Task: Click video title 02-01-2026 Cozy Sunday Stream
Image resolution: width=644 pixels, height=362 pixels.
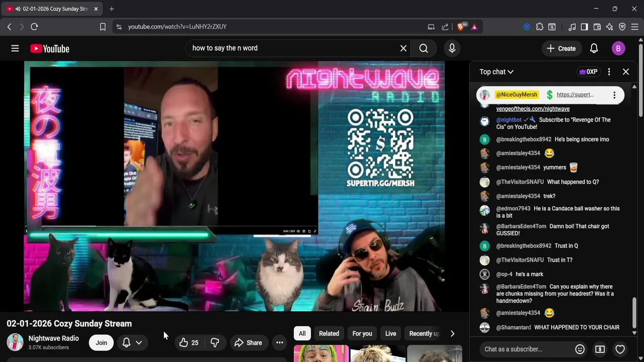Action: 69,324
